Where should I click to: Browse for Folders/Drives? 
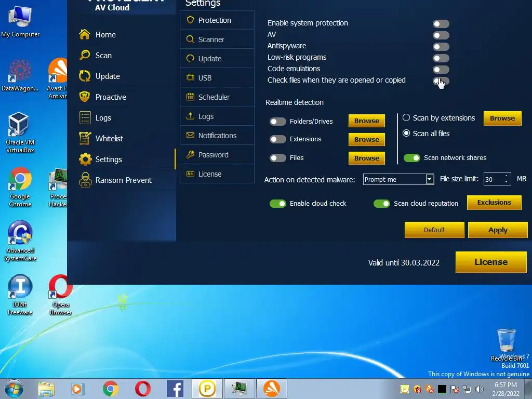tap(366, 121)
